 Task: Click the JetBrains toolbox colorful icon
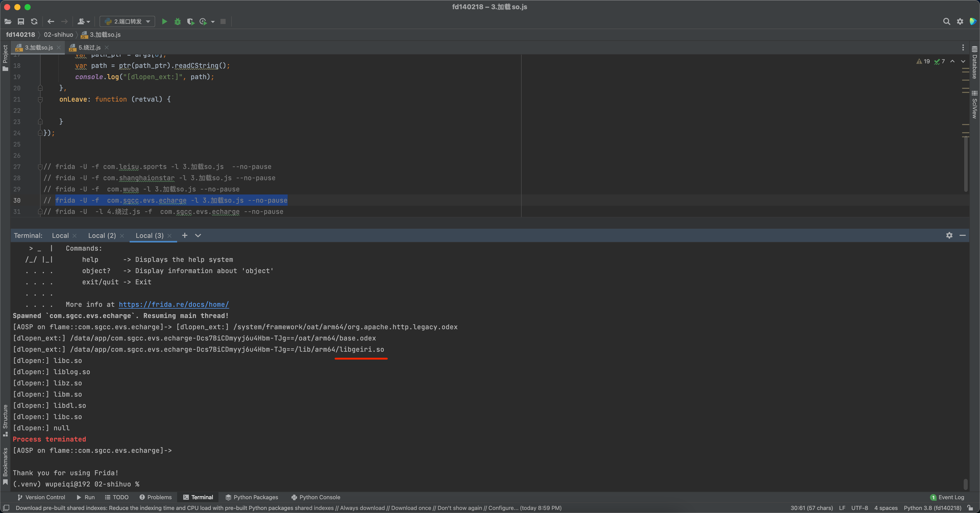(x=973, y=22)
